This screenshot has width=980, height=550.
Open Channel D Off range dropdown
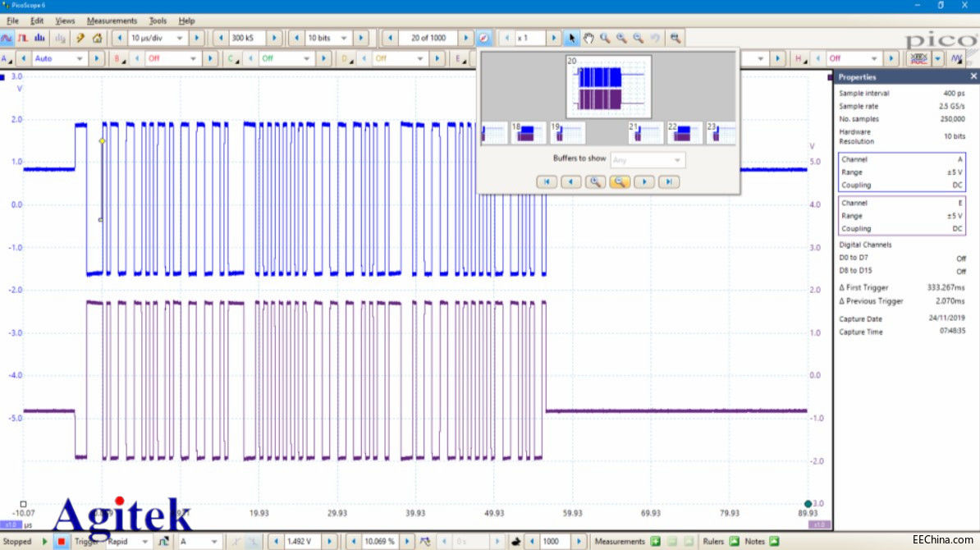(x=420, y=59)
